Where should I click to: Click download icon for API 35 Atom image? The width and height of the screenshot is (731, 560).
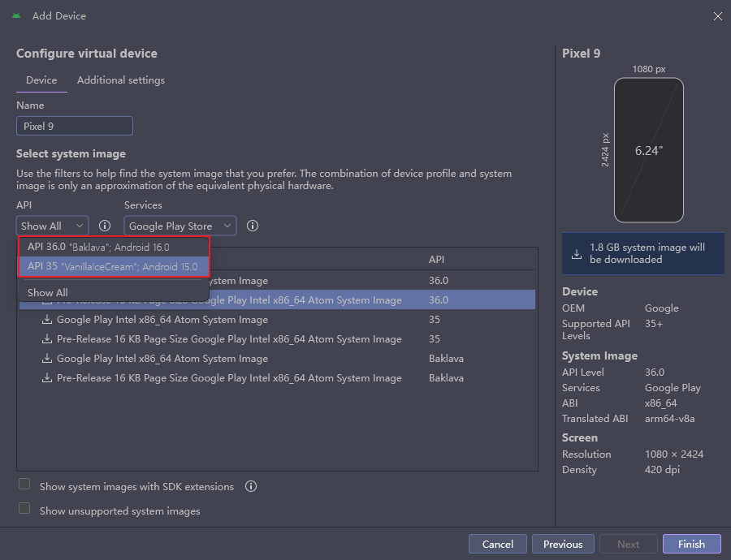pyautogui.click(x=47, y=320)
